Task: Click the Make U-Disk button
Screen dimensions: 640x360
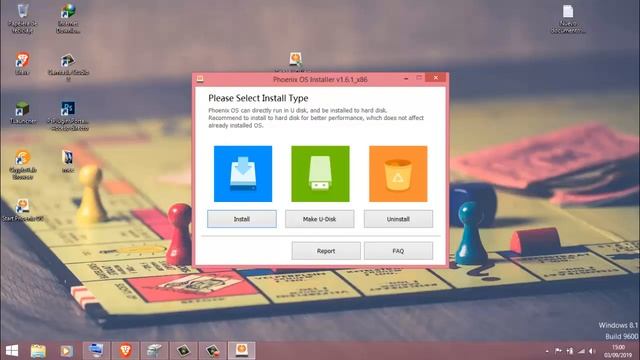Action: click(x=320, y=219)
